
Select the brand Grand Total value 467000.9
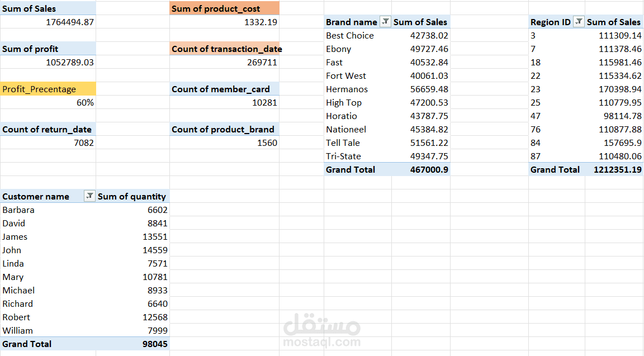click(x=429, y=170)
